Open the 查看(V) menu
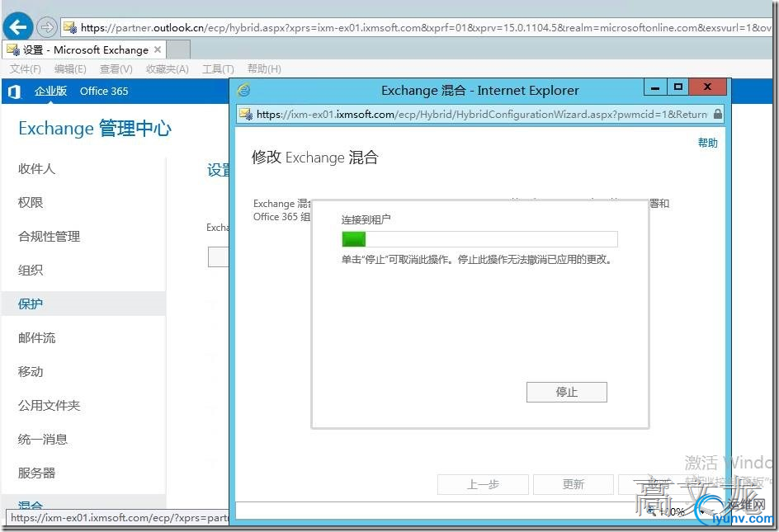Image resolution: width=779 pixels, height=532 pixels. [116, 69]
